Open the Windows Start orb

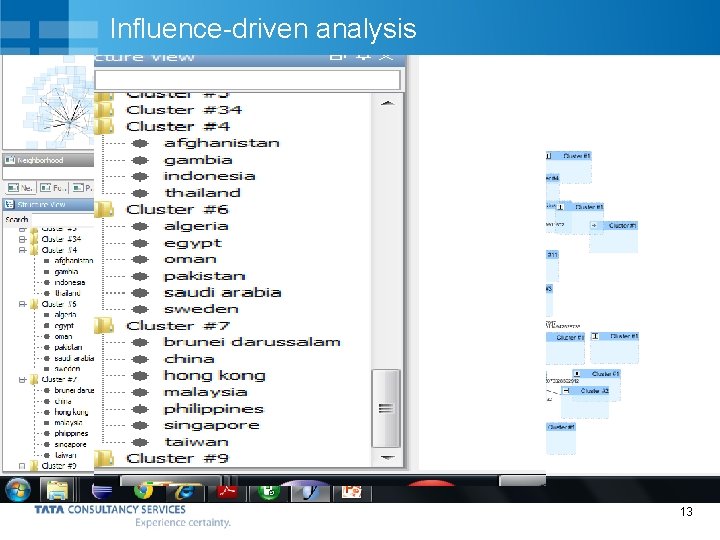pyautogui.click(x=17, y=489)
